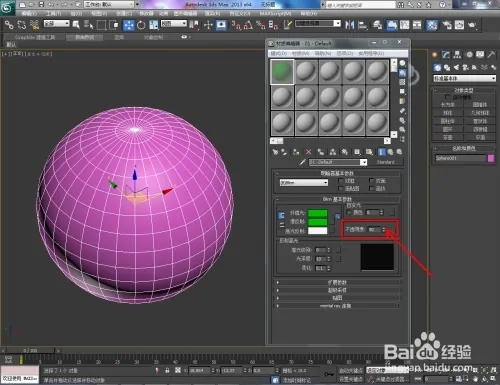Screen dimensions: 500x385
Task: Select the green material sample slot
Action: pyautogui.click(x=282, y=71)
